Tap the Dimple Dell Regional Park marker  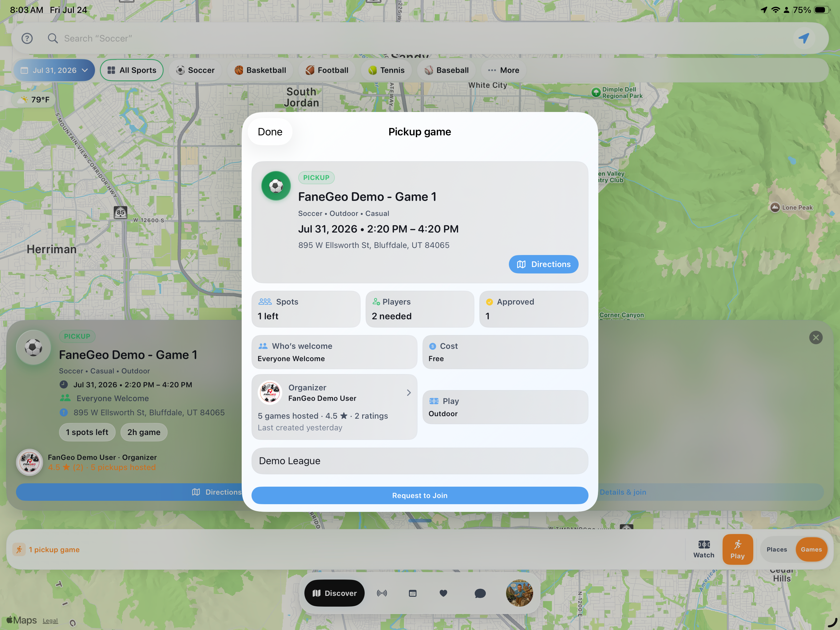tap(596, 92)
